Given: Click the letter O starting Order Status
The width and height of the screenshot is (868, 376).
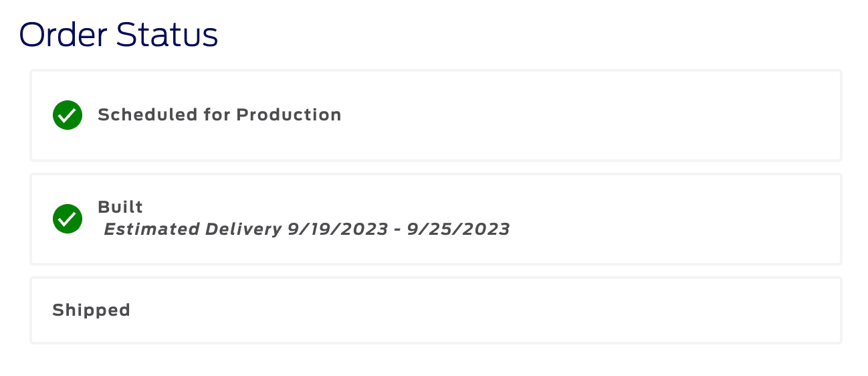Looking at the screenshot, I should 33,35.
